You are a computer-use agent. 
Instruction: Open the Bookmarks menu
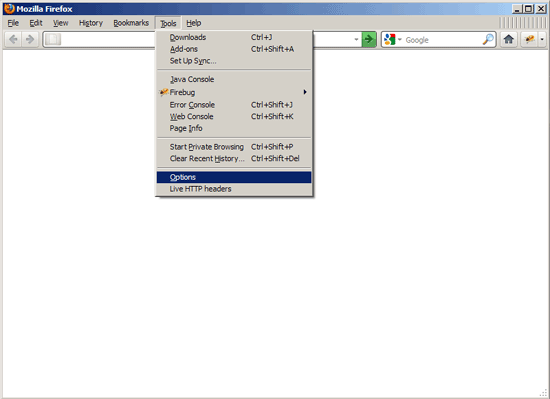[x=131, y=23]
